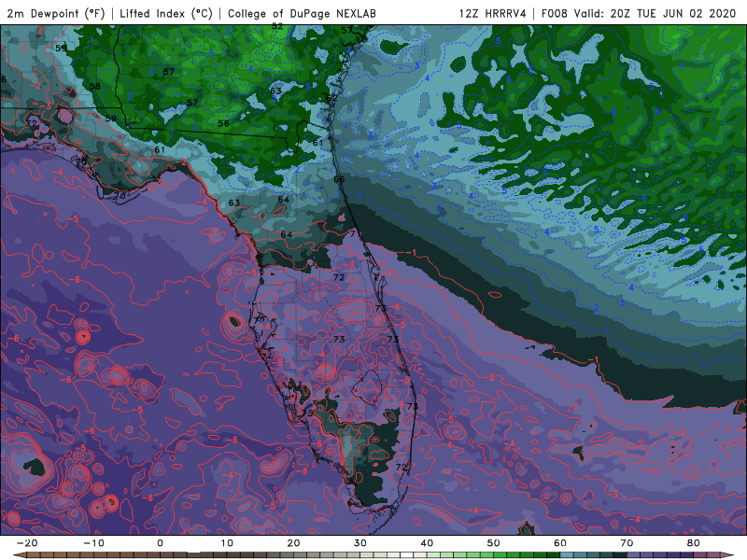The height and width of the screenshot is (560, 747).
Task: Click the left arrow end of the color bar
Action: (20, 555)
